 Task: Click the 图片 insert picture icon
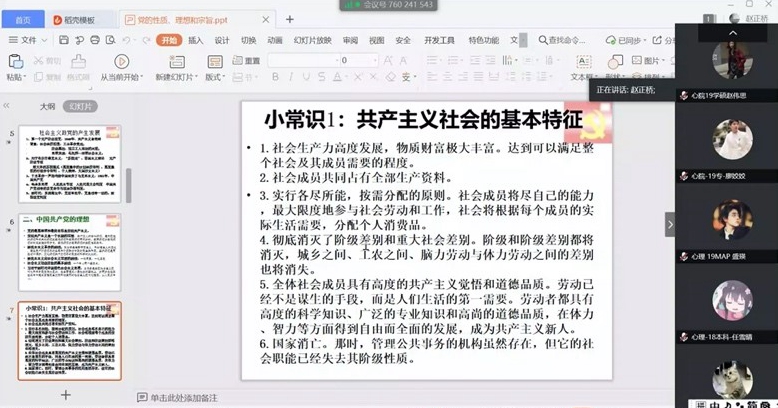(648, 61)
